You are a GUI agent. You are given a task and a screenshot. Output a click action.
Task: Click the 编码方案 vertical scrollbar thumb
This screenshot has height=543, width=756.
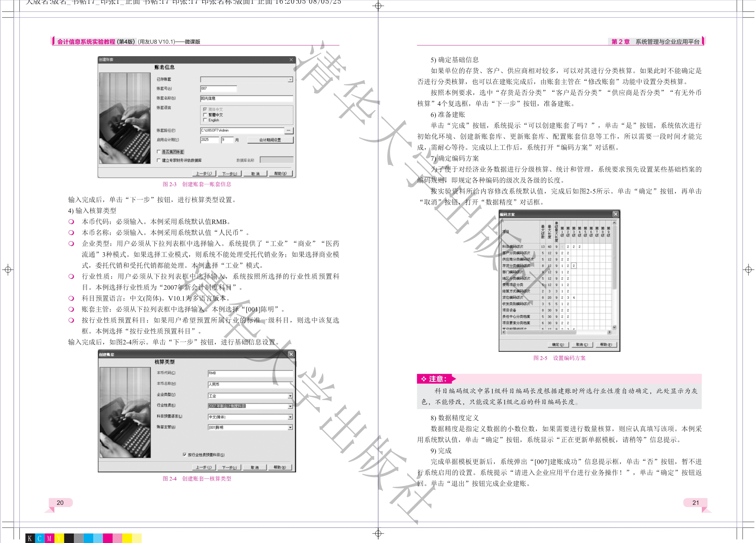click(x=614, y=257)
